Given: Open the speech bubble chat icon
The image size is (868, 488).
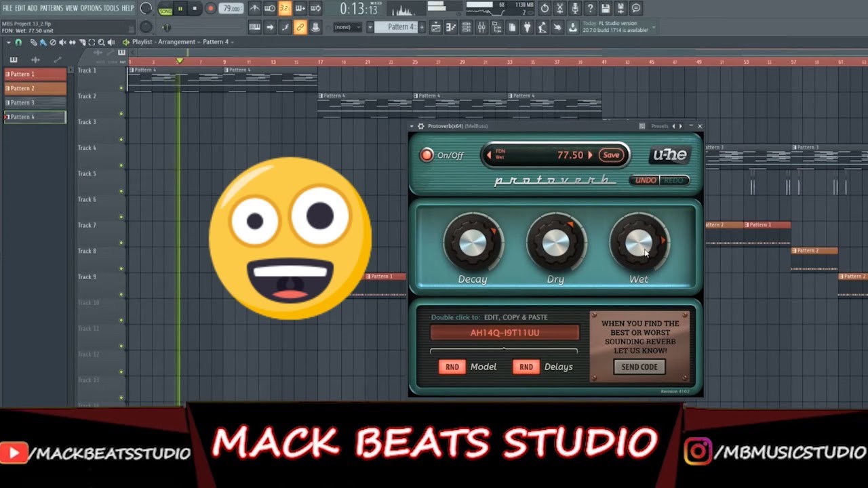Looking at the screenshot, I should point(636,8).
